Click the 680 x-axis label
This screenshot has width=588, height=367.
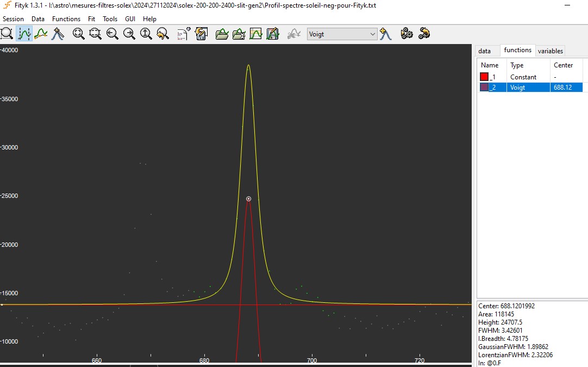(204, 360)
